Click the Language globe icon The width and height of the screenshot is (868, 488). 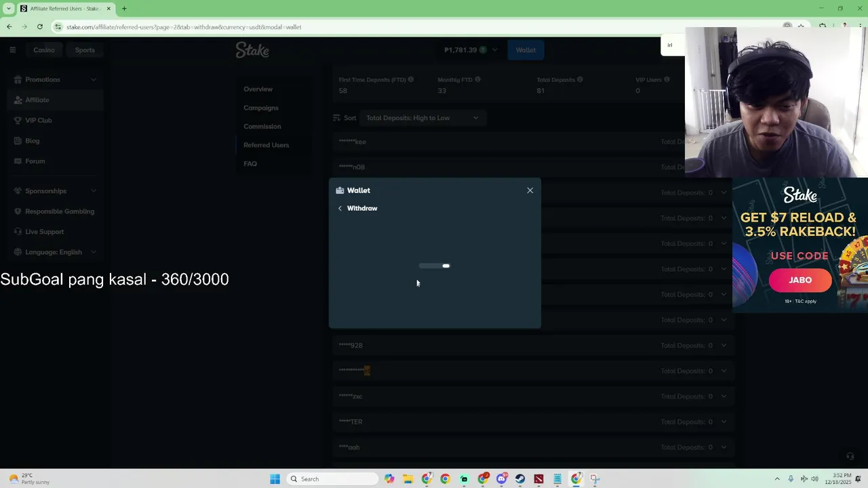(x=18, y=251)
